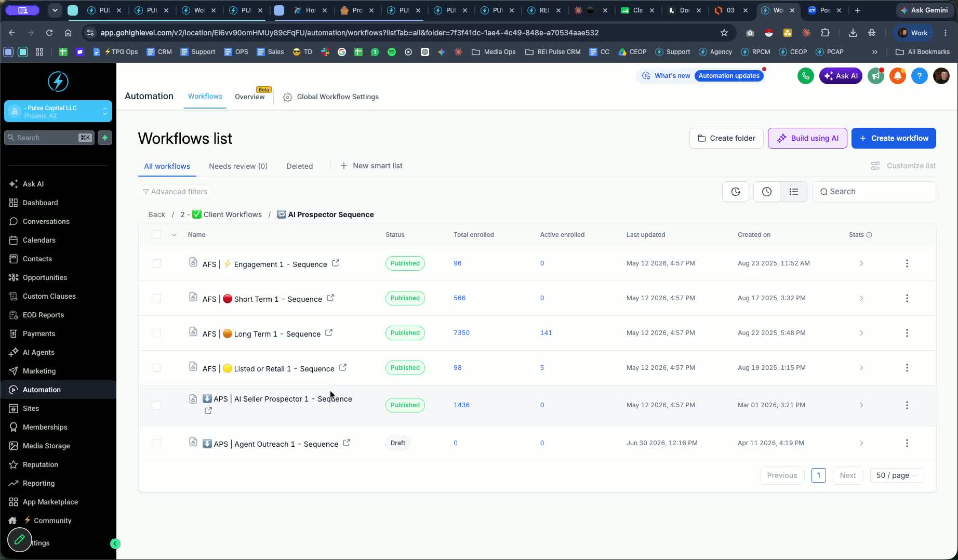Bookmark this page with star icon
This screenshot has height=560, width=958.
(724, 33)
